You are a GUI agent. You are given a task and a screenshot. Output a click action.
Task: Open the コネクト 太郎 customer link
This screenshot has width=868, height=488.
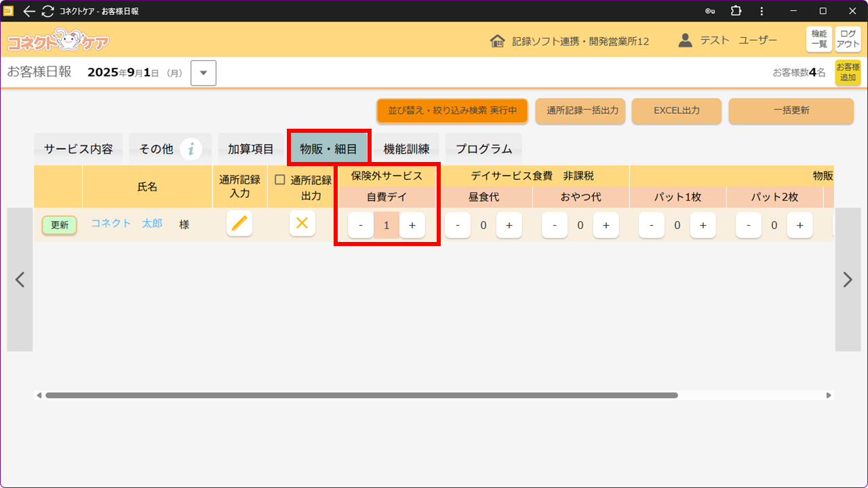pos(127,224)
